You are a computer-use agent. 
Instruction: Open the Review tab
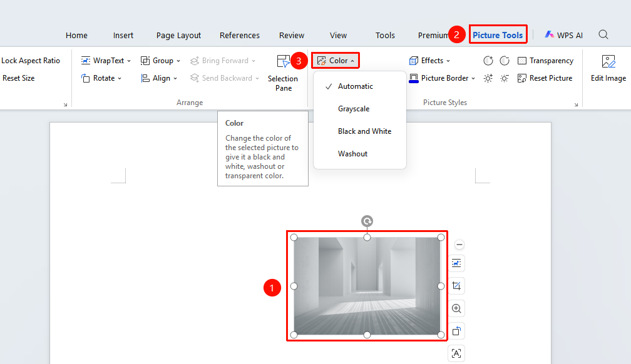coord(292,36)
